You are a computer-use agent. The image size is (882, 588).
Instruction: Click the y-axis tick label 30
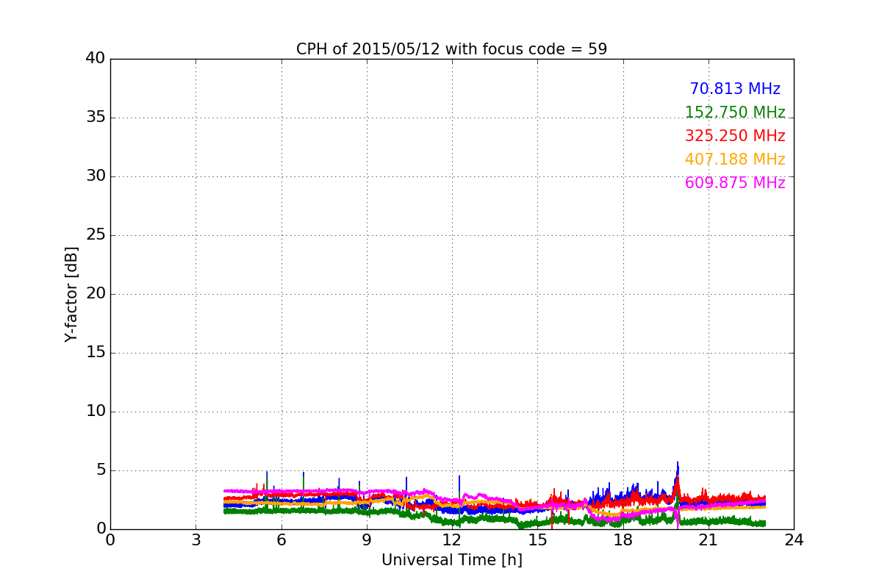pos(96,176)
